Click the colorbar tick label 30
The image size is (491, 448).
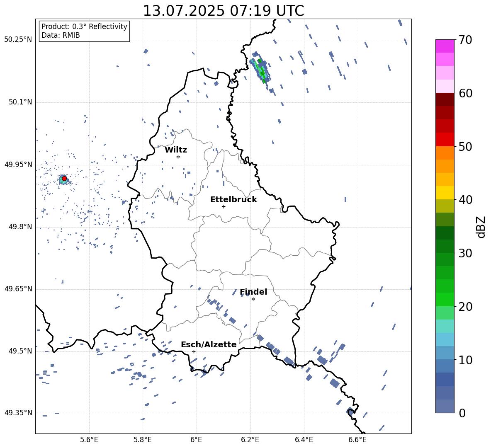(x=465, y=253)
